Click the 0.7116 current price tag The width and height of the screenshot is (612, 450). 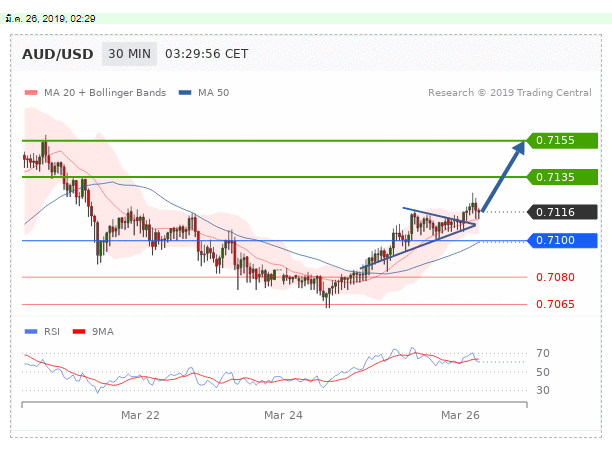click(562, 212)
